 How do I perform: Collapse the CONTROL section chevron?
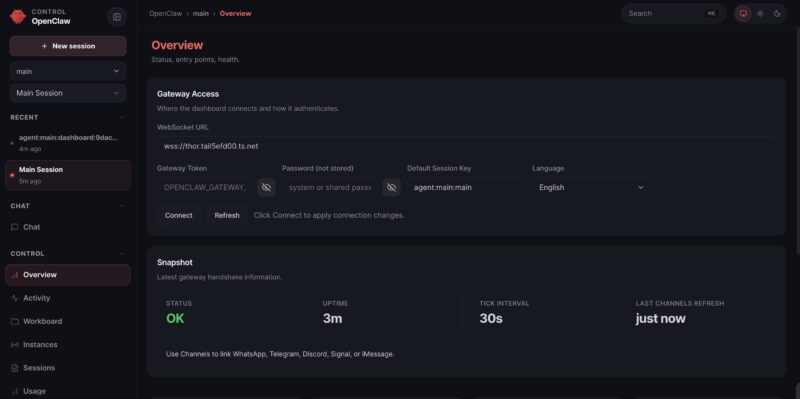tap(122, 254)
